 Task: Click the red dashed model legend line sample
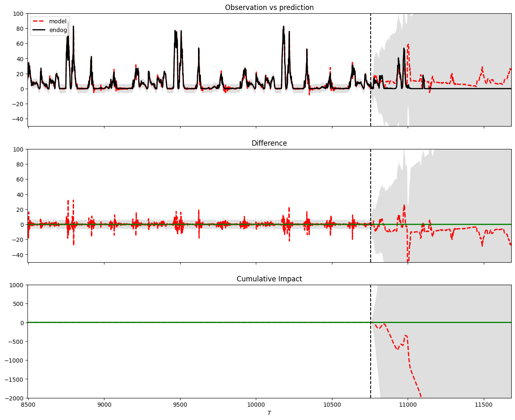[39, 22]
